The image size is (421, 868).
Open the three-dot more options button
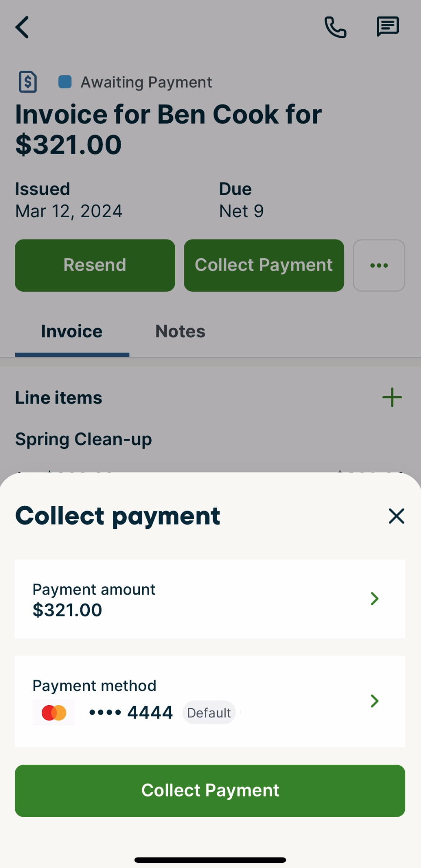click(379, 266)
